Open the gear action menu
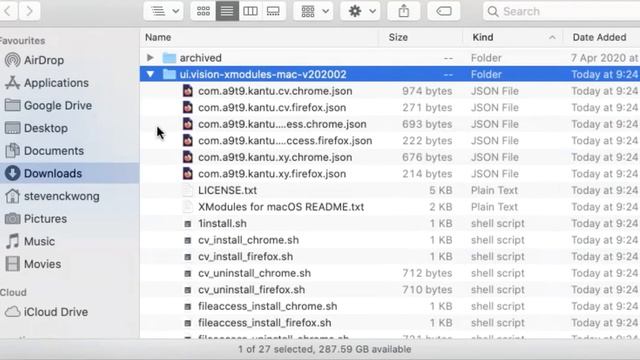Screen dimensions: 640x360 coord(361,11)
